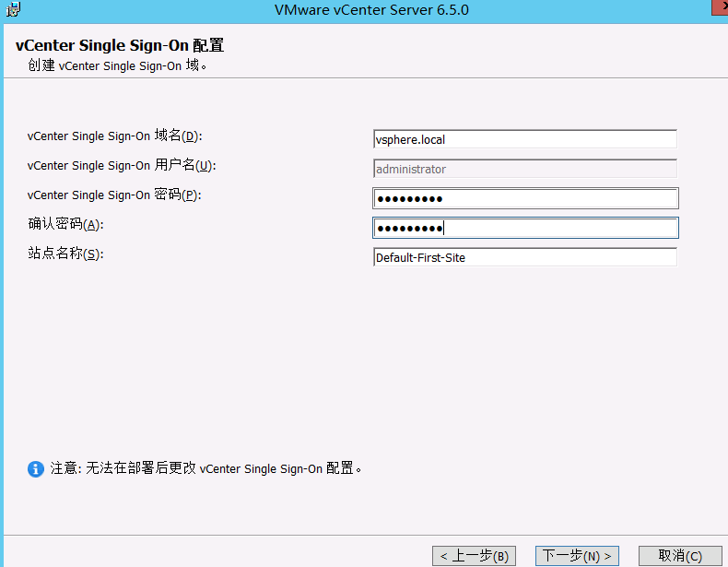728x567 pixels.
Task: Click the installer icon in the title bar
Action: [14, 9]
